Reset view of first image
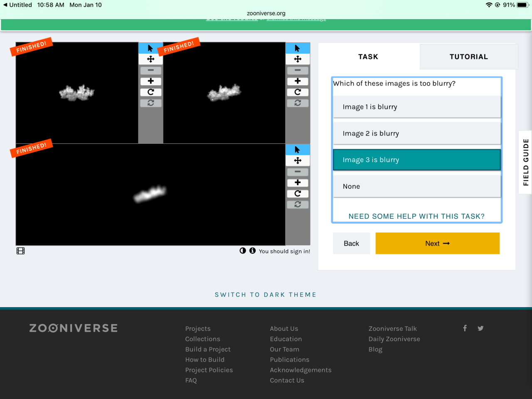Image resolution: width=532 pixels, height=399 pixels. click(x=150, y=103)
